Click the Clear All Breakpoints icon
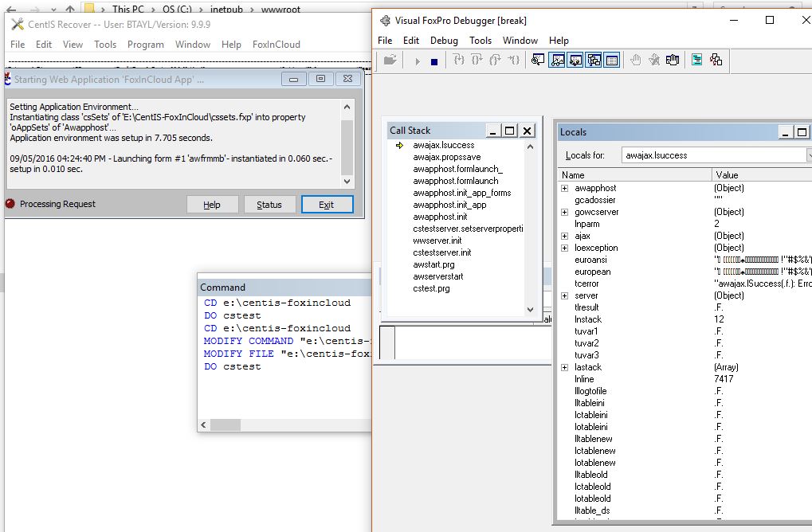Image resolution: width=812 pixels, height=532 pixels. pyautogui.click(x=654, y=60)
